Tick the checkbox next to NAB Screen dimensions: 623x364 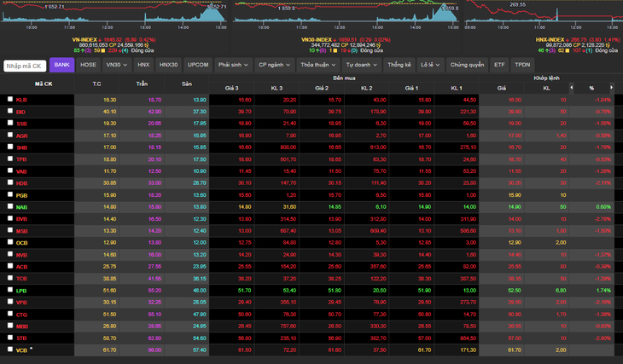point(10,206)
